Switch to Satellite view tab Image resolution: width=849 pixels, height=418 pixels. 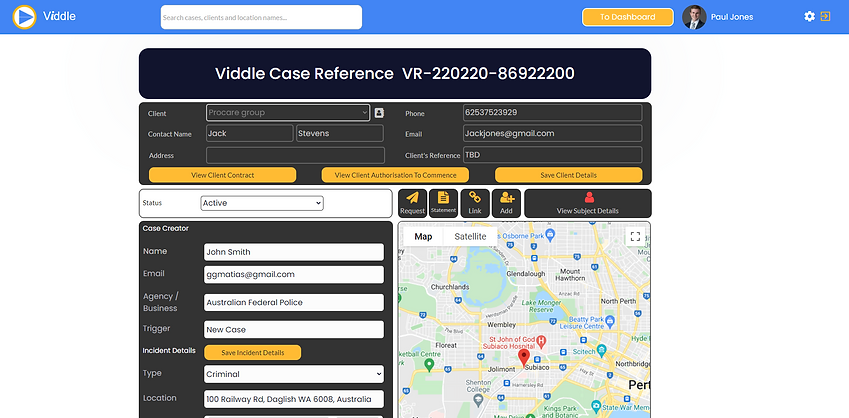(x=470, y=237)
